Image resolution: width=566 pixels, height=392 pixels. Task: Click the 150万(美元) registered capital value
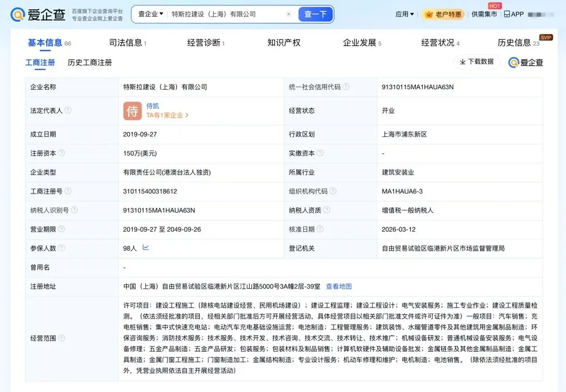(x=140, y=153)
